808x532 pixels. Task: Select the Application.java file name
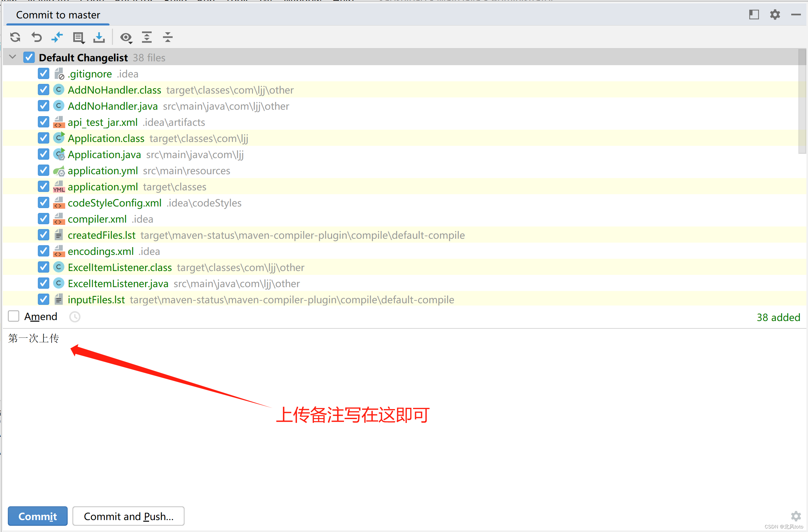click(x=104, y=155)
